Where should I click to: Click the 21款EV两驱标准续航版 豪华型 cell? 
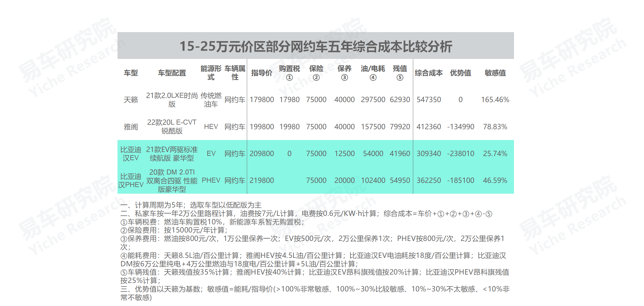(172, 154)
